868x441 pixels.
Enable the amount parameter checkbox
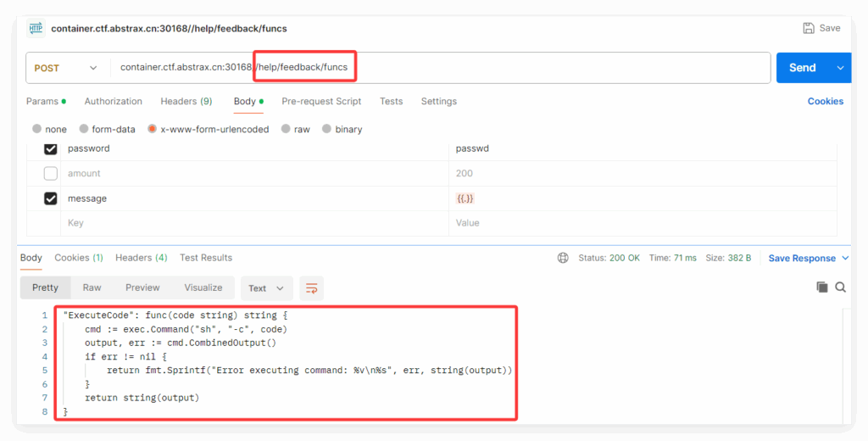point(51,173)
